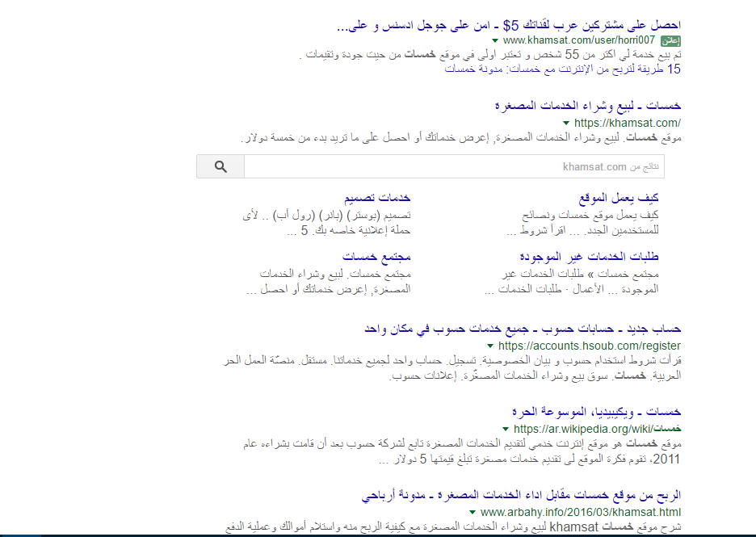Open the ad result title containing $5

pos(509,25)
